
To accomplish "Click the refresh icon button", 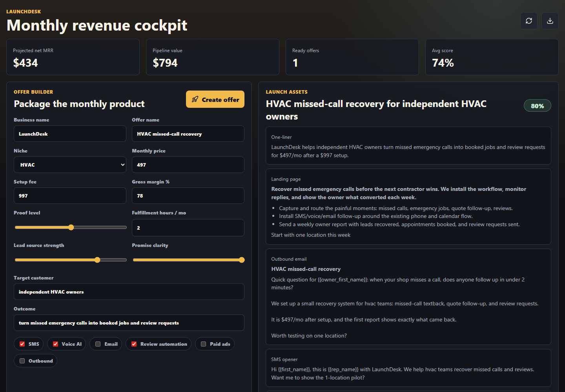I will (x=529, y=21).
